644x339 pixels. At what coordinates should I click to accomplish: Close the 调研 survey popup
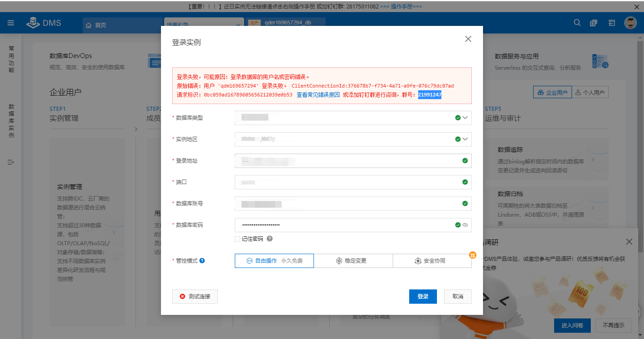click(x=629, y=242)
